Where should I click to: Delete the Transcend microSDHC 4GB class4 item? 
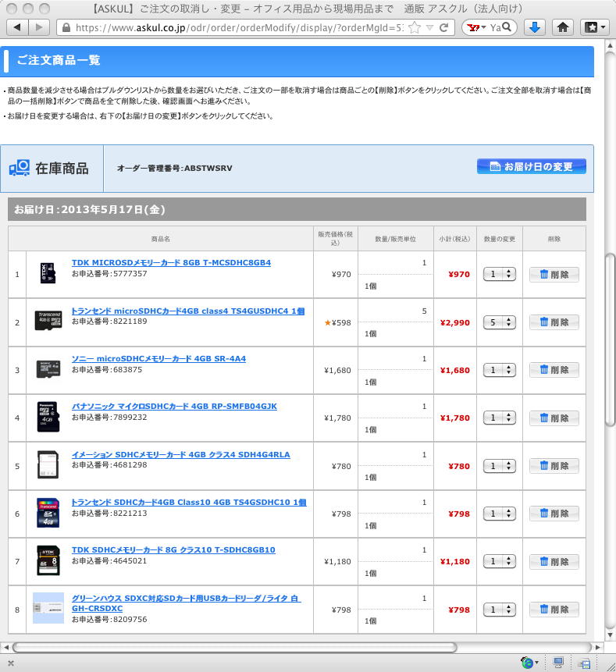(x=554, y=322)
